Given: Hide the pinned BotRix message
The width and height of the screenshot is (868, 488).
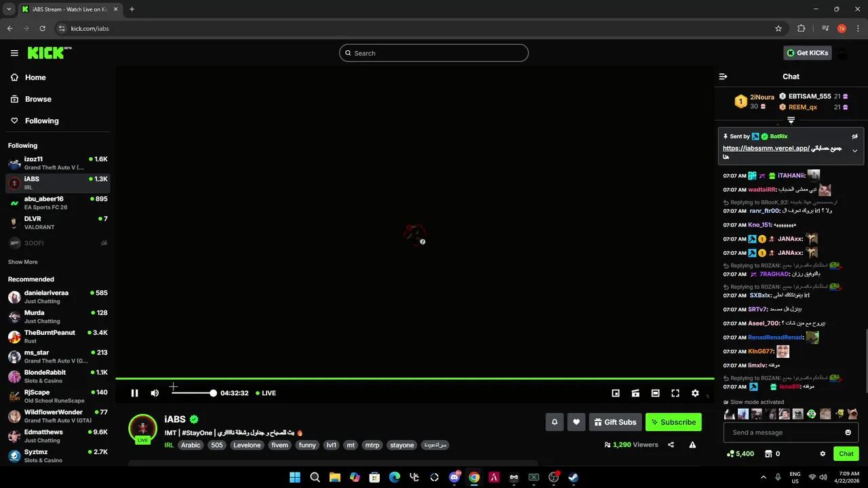Looking at the screenshot, I should coord(854,136).
